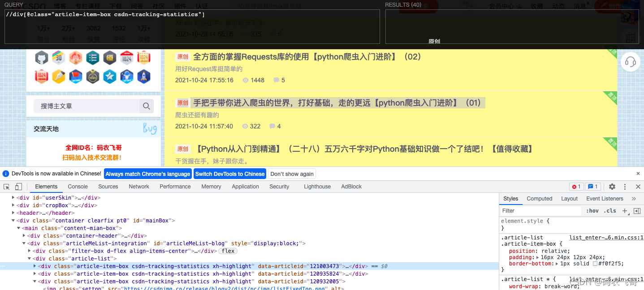
Task: Focus the Styles Filter input
Action: [x=541, y=211]
